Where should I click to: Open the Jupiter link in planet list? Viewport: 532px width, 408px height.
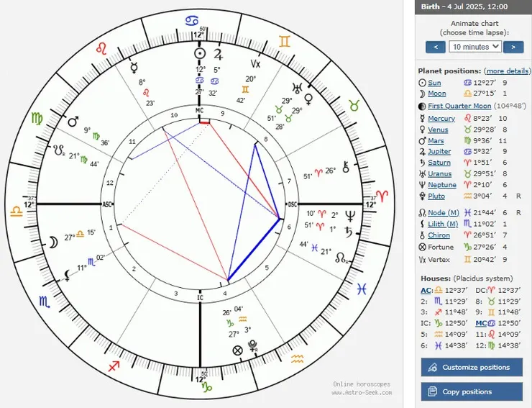pos(439,152)
